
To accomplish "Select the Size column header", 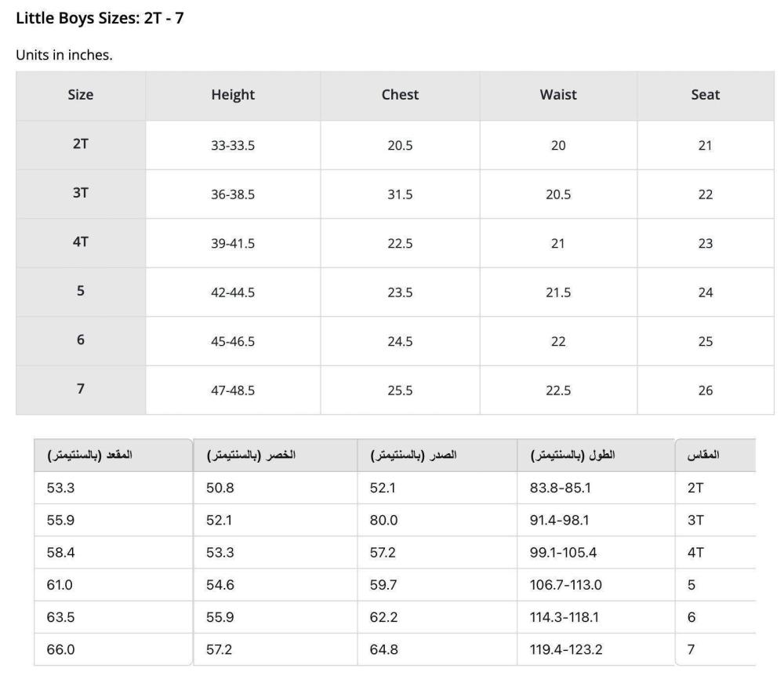I will (x=80, y=95).
